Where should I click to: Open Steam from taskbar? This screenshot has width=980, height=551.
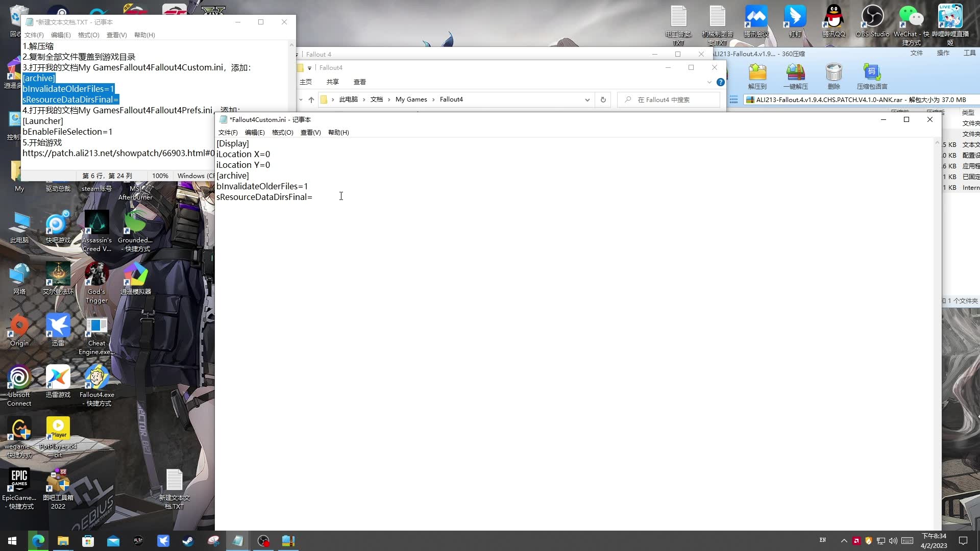tap(188, 541)
